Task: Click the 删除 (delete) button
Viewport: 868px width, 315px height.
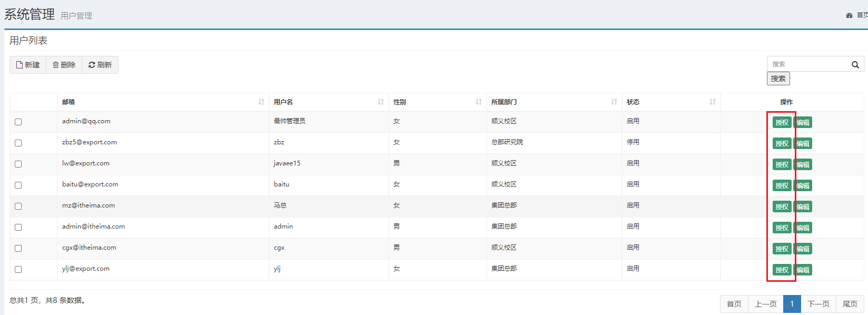Action: [64, 65]
